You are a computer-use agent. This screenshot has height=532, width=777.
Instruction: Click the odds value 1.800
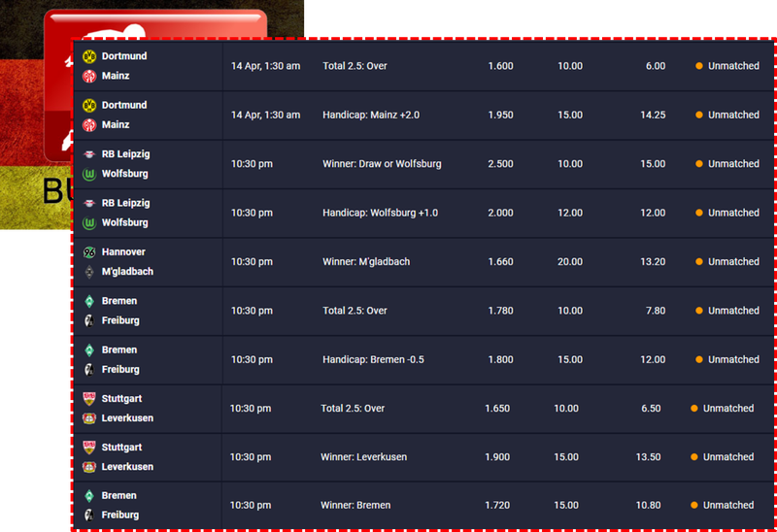pyautogui.click(x=500, y=359)
